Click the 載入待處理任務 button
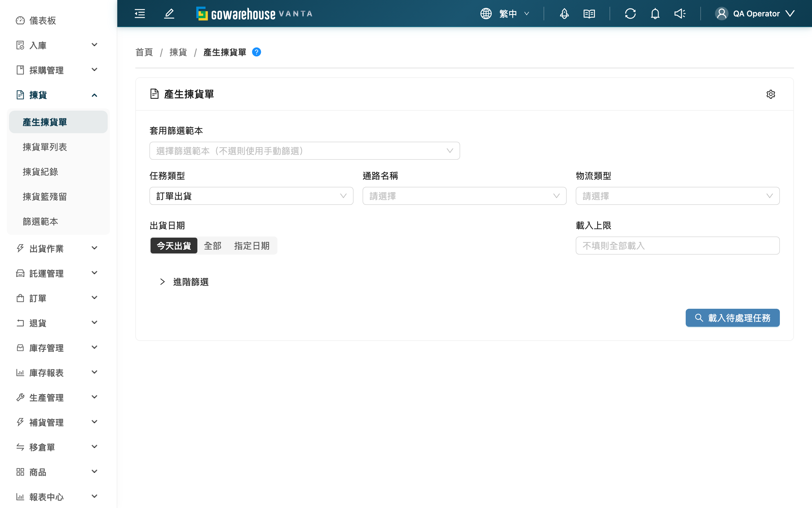812x508 pixels. click(x=732, y=318)
